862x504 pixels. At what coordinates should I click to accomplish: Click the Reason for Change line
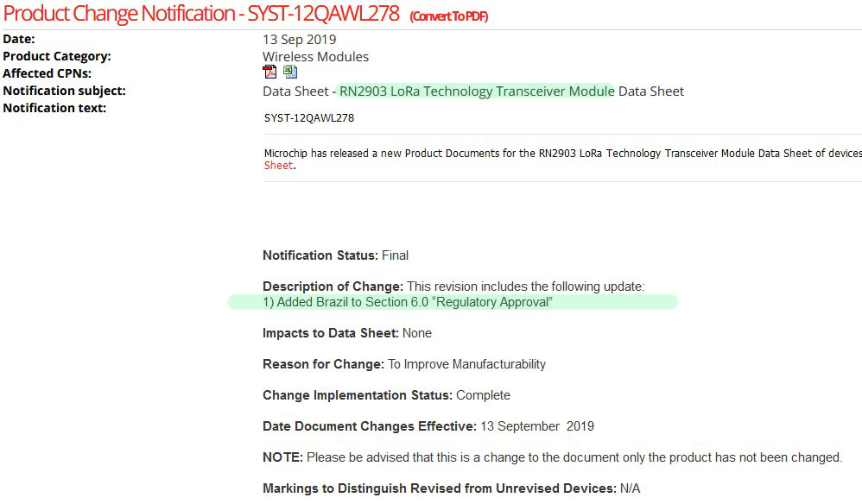(404, 364)
